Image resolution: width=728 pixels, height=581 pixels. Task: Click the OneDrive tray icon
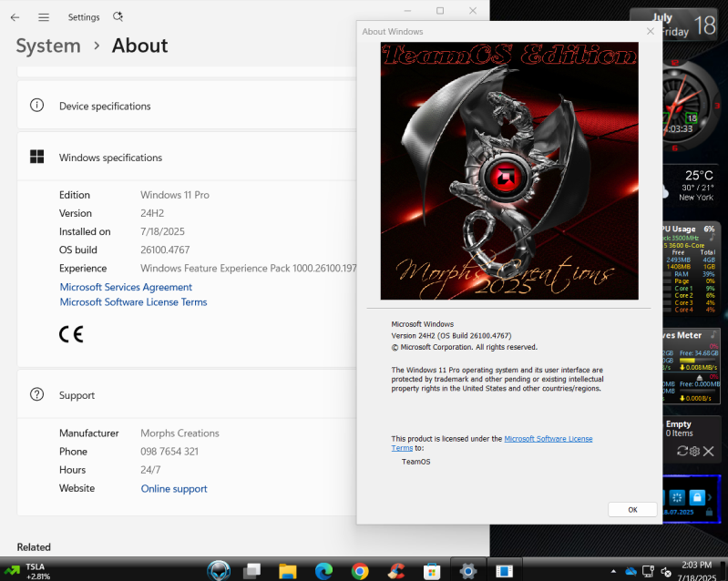631,571
